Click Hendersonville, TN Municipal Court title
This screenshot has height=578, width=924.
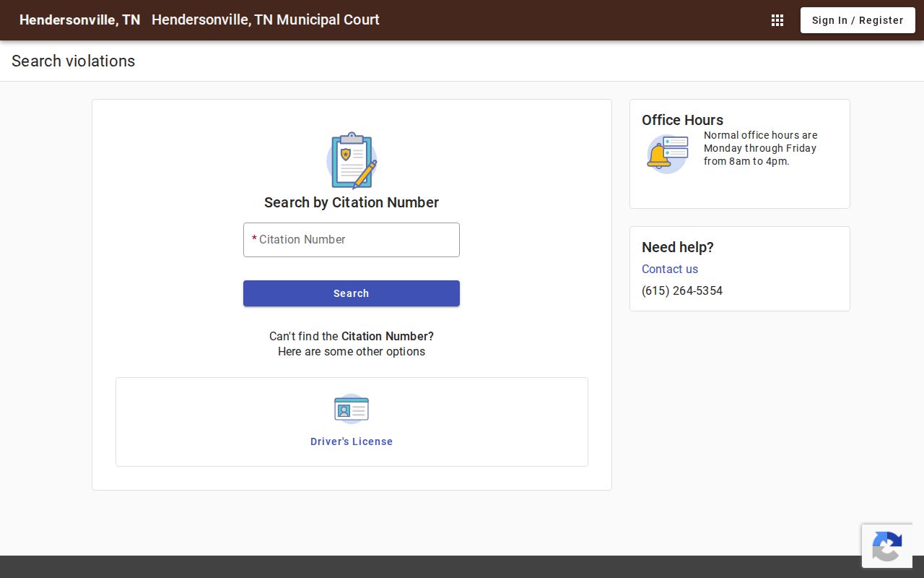point(266,20)
